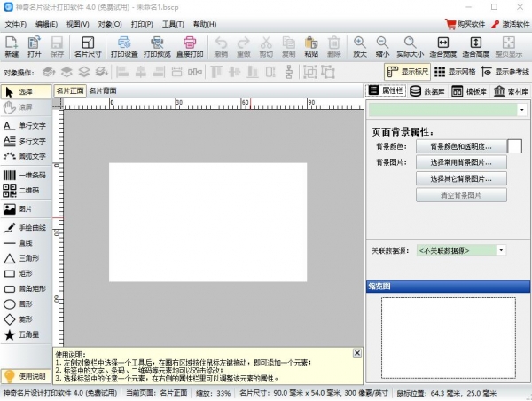Zoom in with 放大 icon
Image resolution: width=532 pixels, height=401 pixels.
[360, 46]
